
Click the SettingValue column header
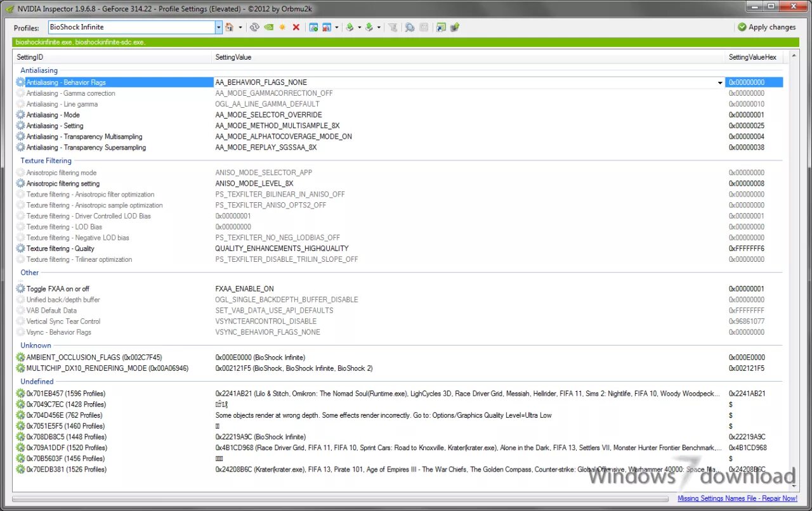coord(469,57)
